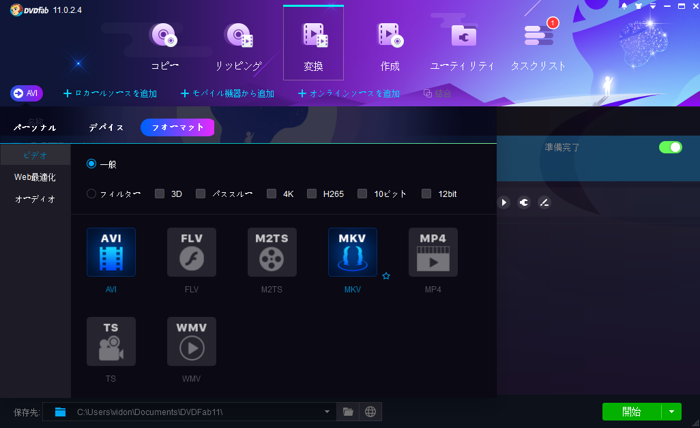Expand the dropdown arrow beside 開始
This screenshot has height=428, width=700.
click(671, 411)
